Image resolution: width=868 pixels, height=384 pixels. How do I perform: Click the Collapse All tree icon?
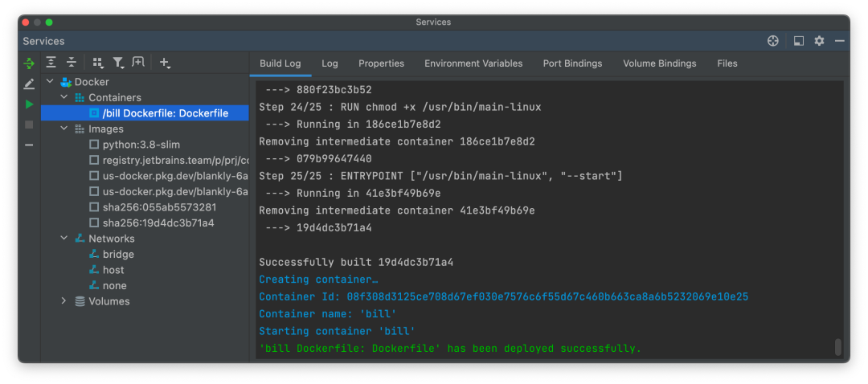[x=72, y=63]
